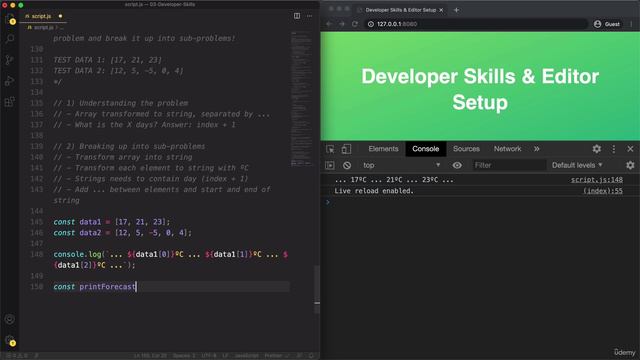Click the editor minimap
640x360 pixels.
pos(301,98)
